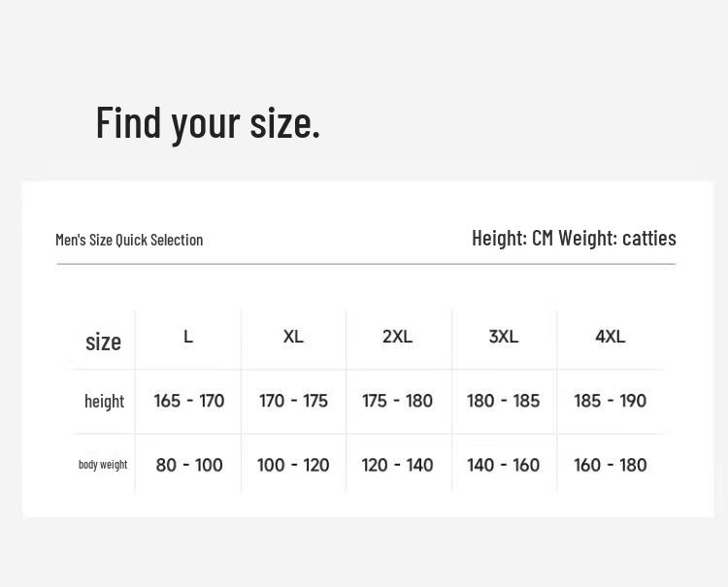Image resolution: width=728 pixels, height=587 pixels.
Task: Click the "height" row label
Action: pos(104,401)
